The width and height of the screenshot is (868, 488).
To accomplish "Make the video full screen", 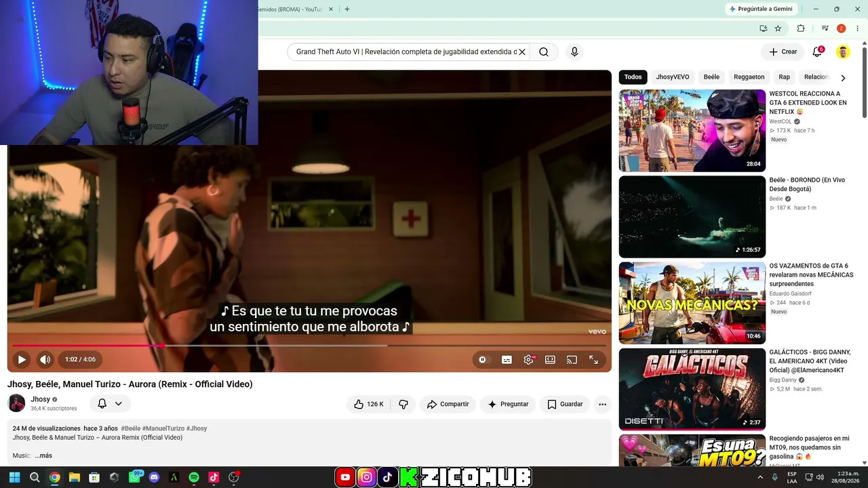I will coord(593,360).
